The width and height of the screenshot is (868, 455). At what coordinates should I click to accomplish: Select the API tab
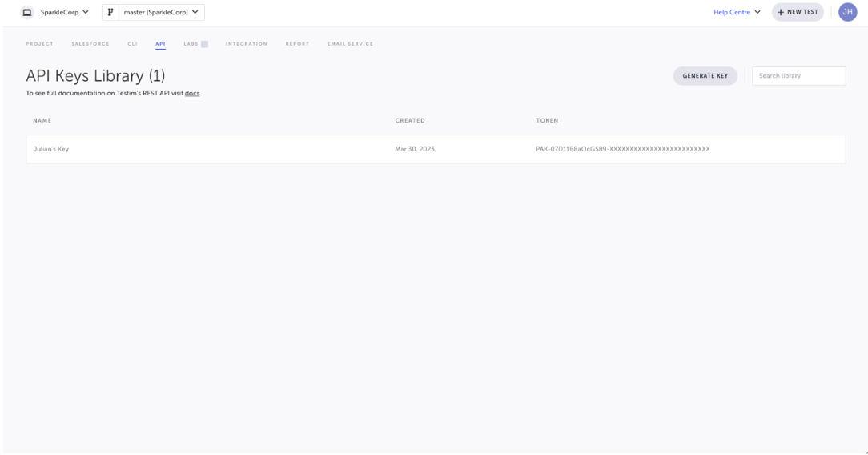[160, 44]
